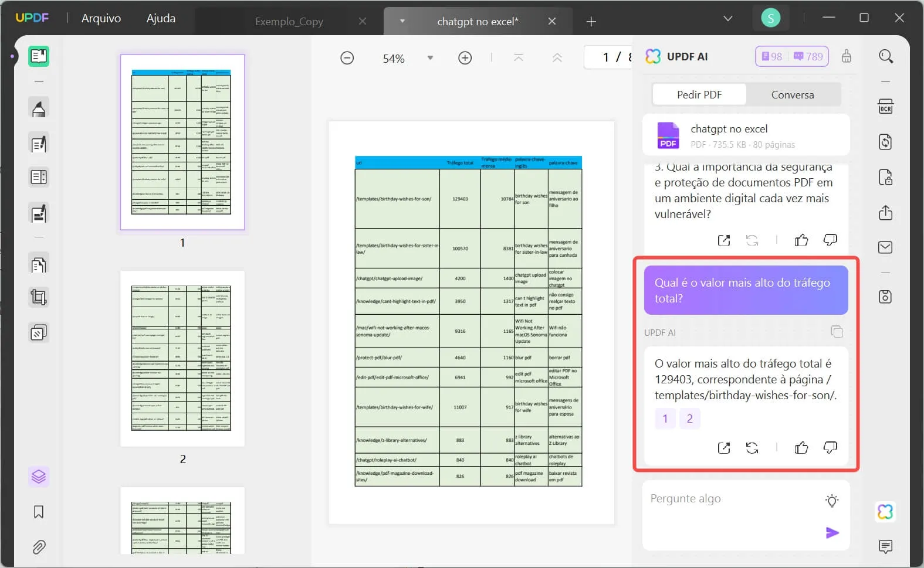Switch to the Conversa tab
Image resolution: width=924 pixels, height=568 pixels.
[793, 94]
